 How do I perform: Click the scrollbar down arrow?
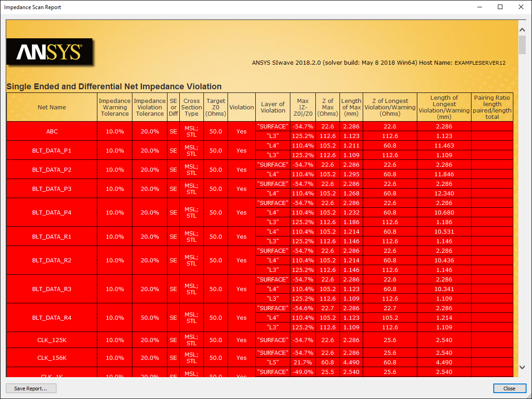522,367
